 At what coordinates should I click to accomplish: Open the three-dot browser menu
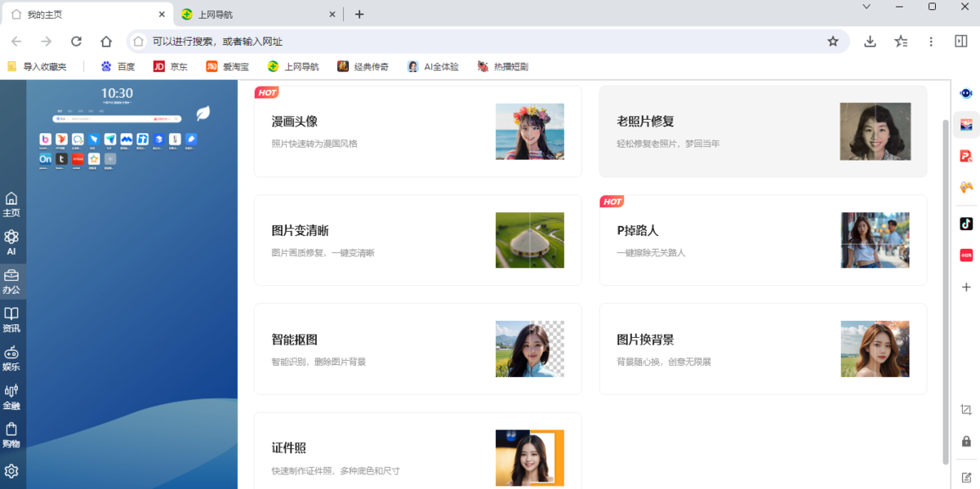[931, 42]
